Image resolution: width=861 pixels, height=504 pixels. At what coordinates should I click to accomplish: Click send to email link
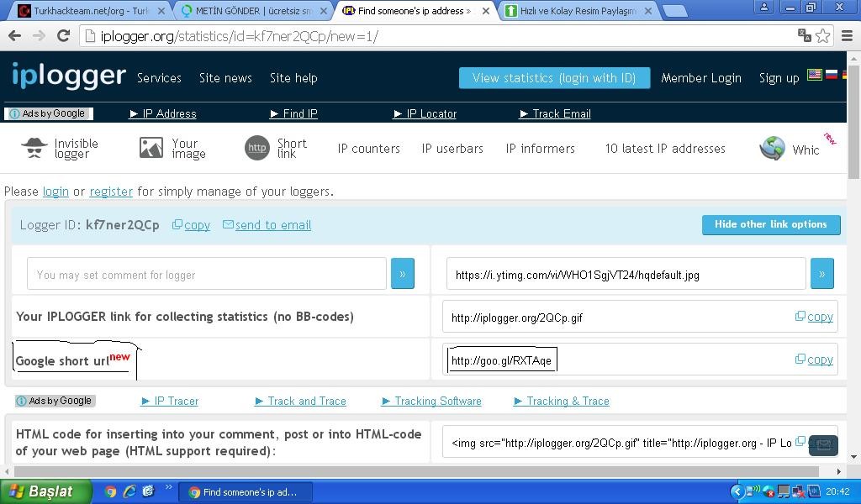[x=267, y=225]
